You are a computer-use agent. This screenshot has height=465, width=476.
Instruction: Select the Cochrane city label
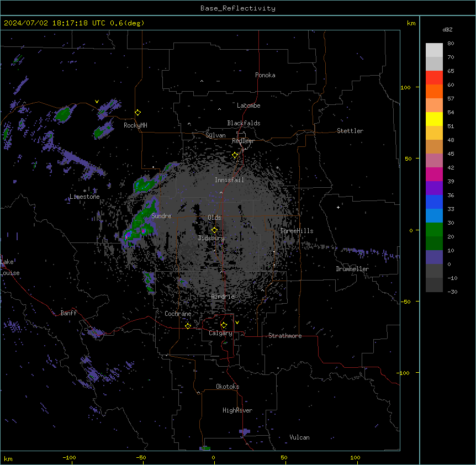point(178,314)
